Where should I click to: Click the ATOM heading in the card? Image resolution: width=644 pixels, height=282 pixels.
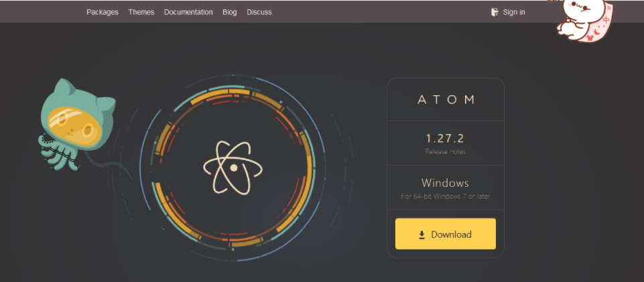446,100
